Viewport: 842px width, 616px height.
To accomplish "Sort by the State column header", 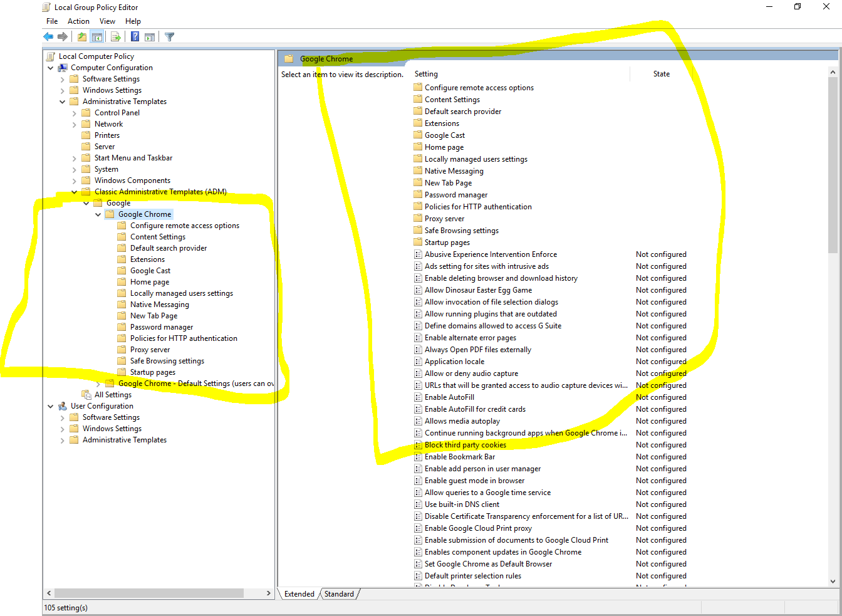I will click(x=661, y=74).
